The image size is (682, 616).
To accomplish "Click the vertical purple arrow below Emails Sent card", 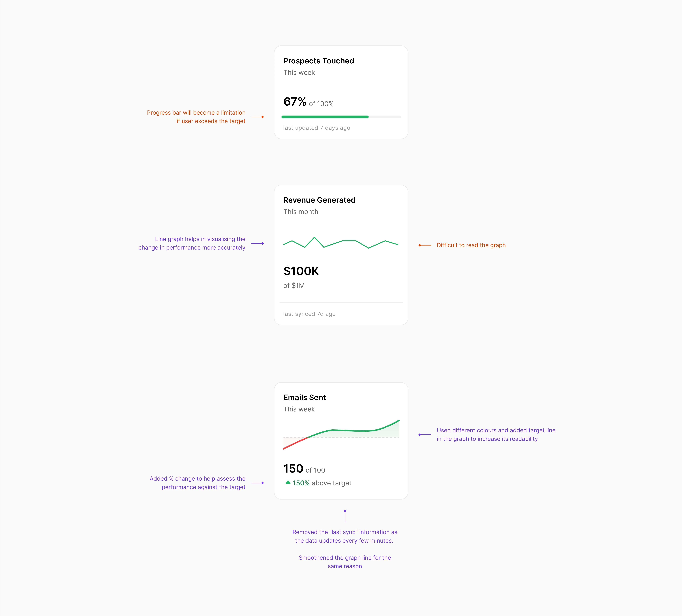I will [x=345, y=516].
